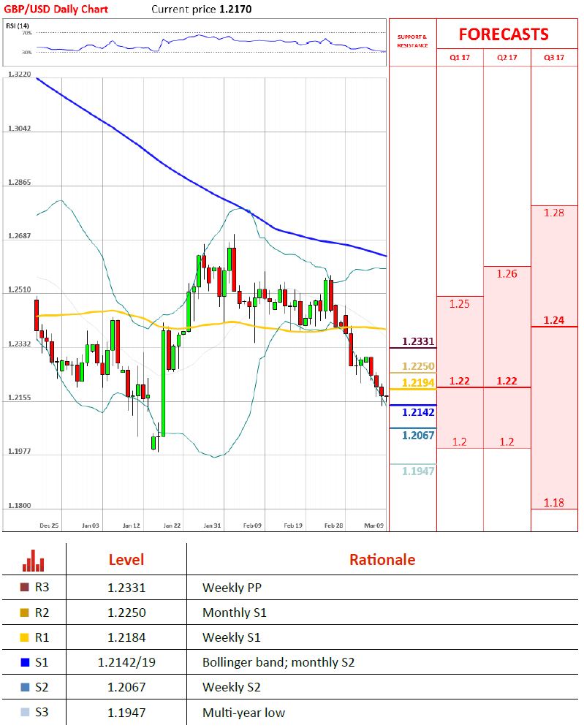
Task: Select the pale blue S3 legend square
Action: tap(25, 712)
